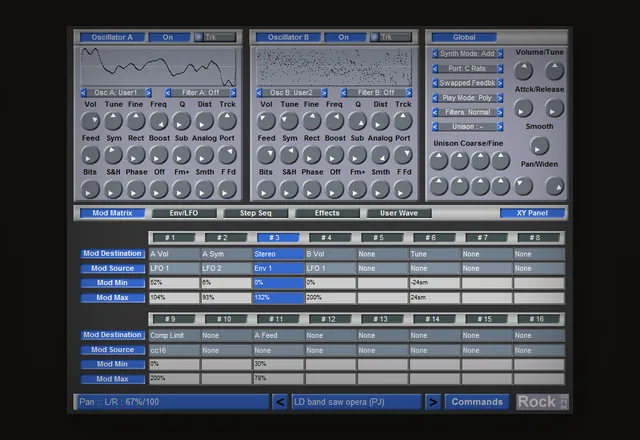The image size is (640, 440).
Task: Click right arrow of Swapped Feedbk
Action: [500, 83]
